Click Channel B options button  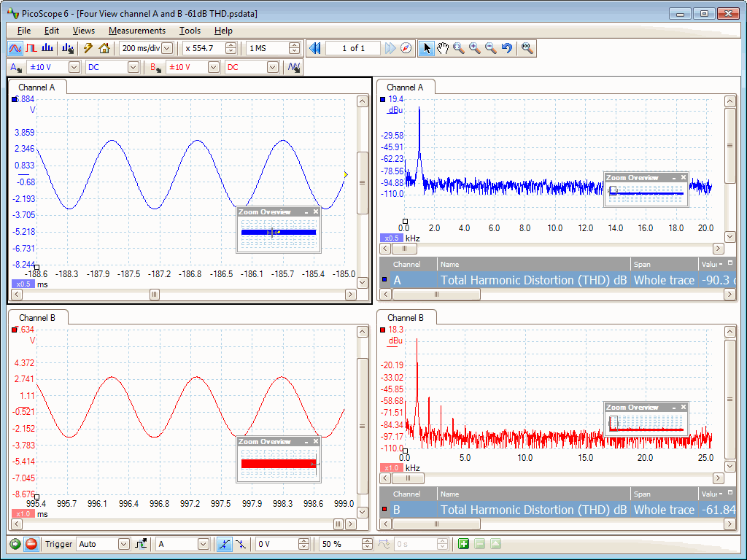coord(155,67)
